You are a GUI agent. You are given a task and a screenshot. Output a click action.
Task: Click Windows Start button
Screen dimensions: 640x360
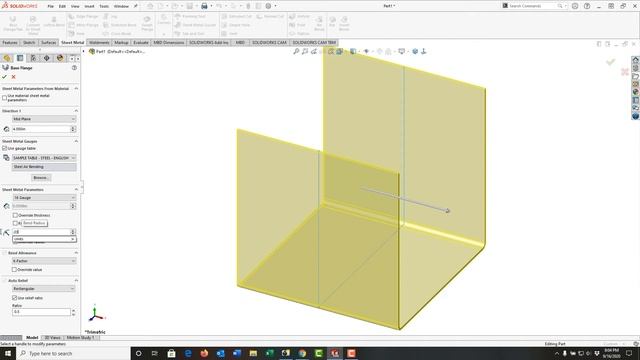click(x=8, y=353)
